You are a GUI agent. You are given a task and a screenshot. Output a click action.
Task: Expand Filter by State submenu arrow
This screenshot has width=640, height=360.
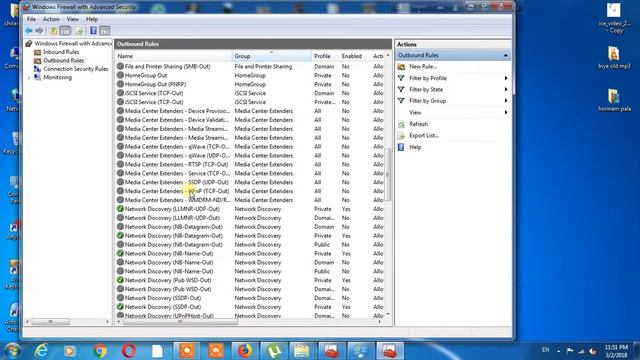(506, 89)
